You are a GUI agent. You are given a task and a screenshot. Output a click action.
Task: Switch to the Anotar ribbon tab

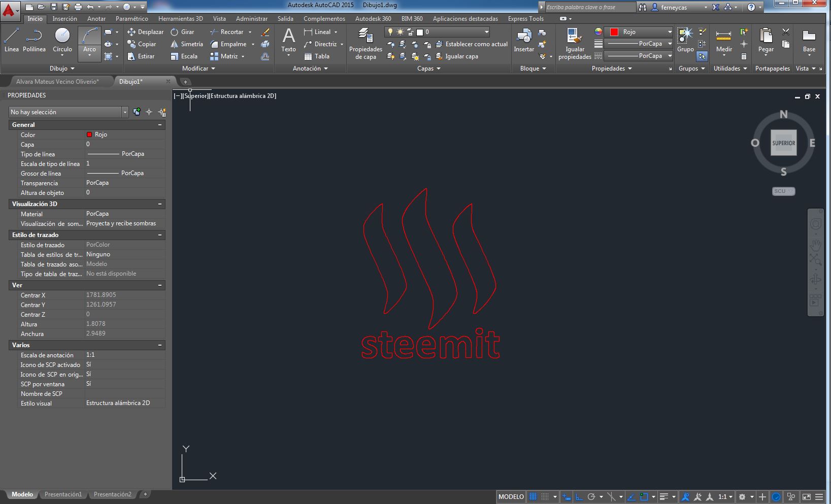96,19
